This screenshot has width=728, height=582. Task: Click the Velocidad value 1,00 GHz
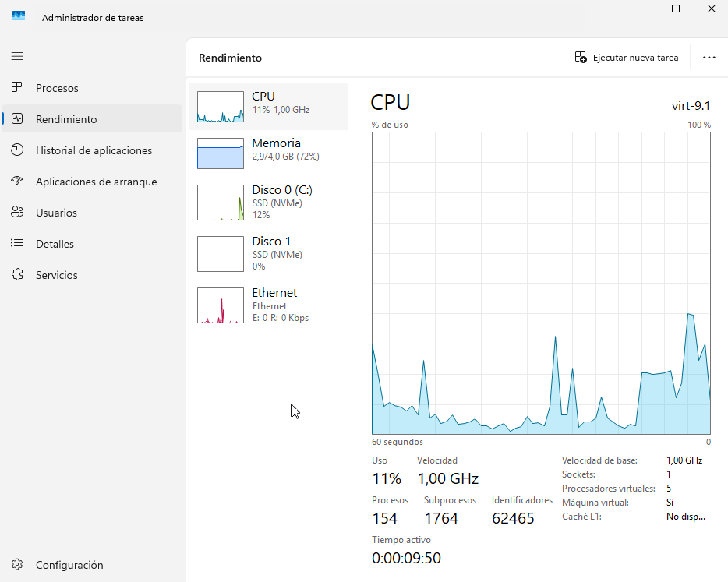point(448,478)
